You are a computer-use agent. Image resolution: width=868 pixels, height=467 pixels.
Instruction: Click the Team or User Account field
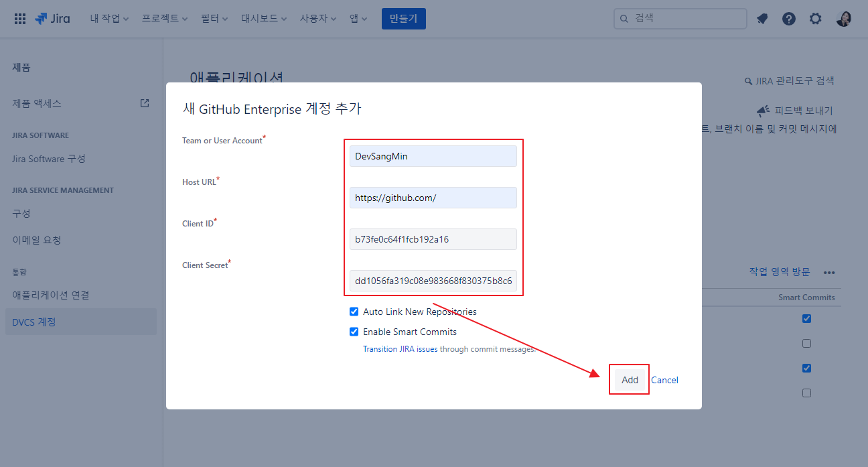[x=433, y=156]
